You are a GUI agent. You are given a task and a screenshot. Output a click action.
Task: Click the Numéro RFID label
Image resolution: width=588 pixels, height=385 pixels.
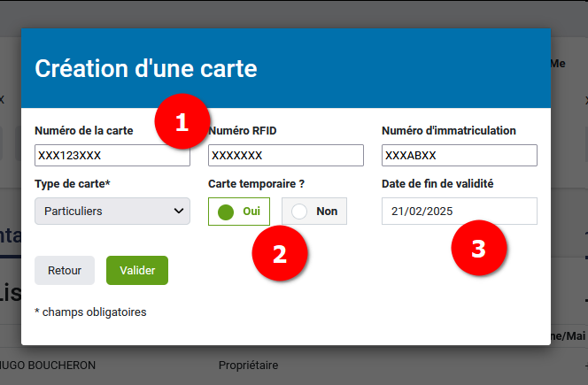point(243,131)
